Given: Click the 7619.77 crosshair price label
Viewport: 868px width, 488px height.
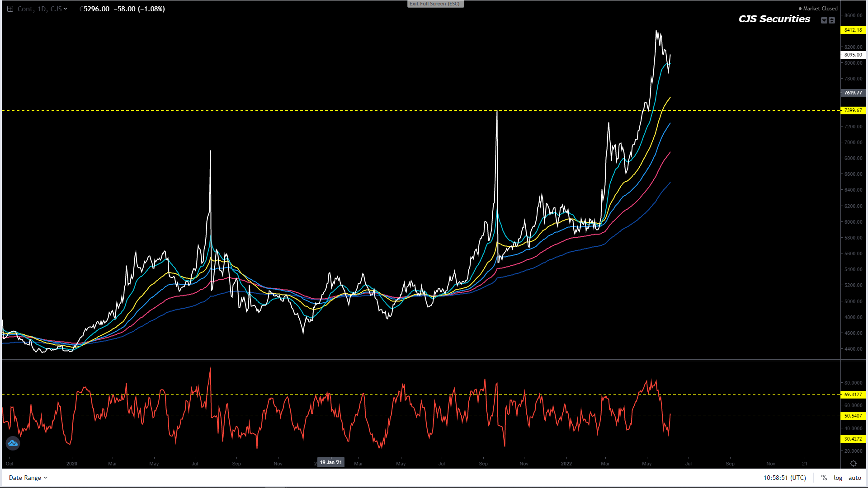Looking at the screenshot, I should pyautogui.click(x=853, y=93).
